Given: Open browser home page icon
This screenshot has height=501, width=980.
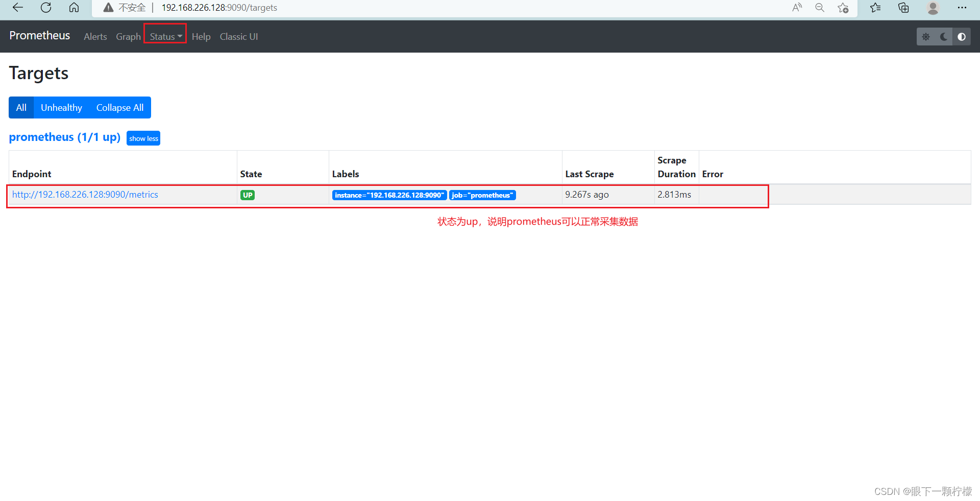Looking at the screenshot, I should (74, 8).
